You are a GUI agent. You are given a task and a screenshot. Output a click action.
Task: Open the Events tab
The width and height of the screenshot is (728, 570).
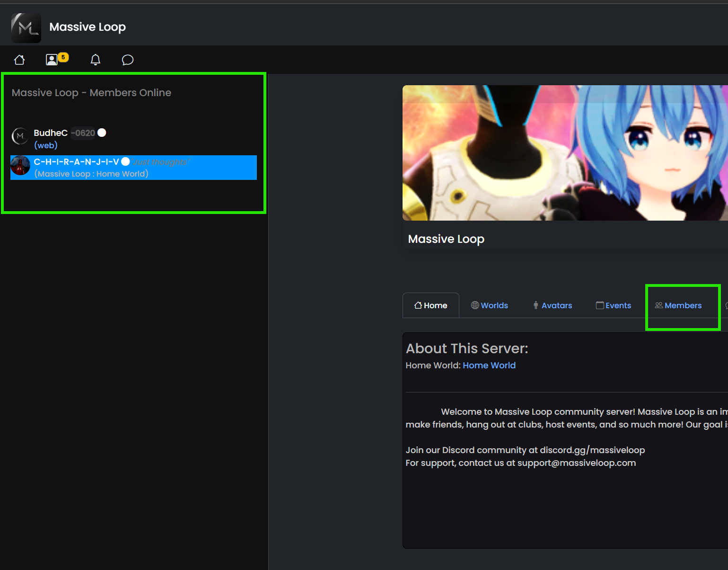[x=614, y=305]
